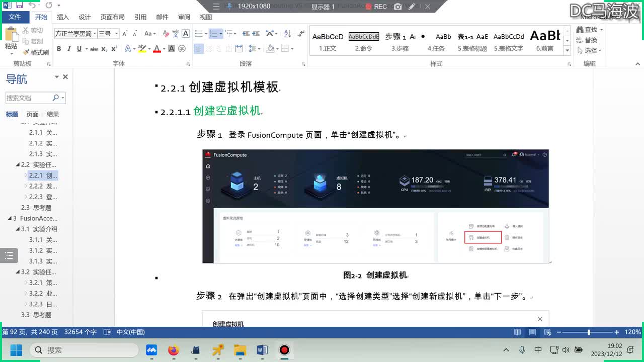Open the font size dropdown (三号)
Image resolution: width=644 pixels, height=362 pixels.
coord(117,34)
